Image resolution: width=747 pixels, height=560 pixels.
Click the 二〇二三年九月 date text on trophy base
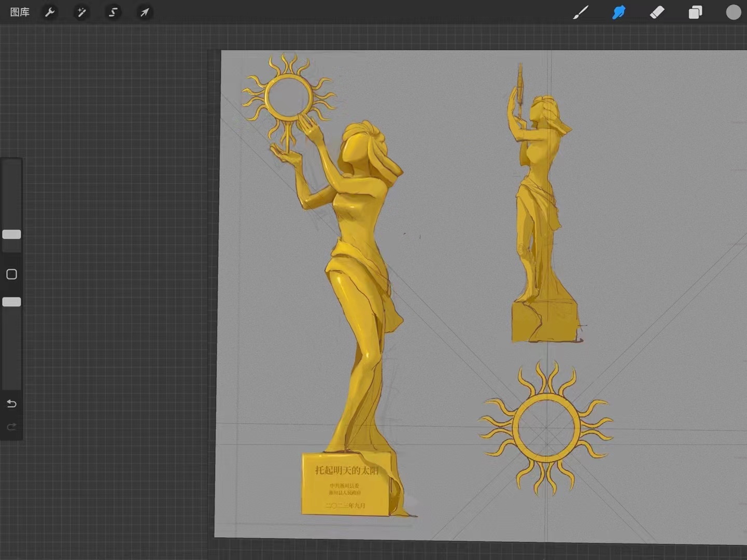pyautogui.click(x=345, y=505)
